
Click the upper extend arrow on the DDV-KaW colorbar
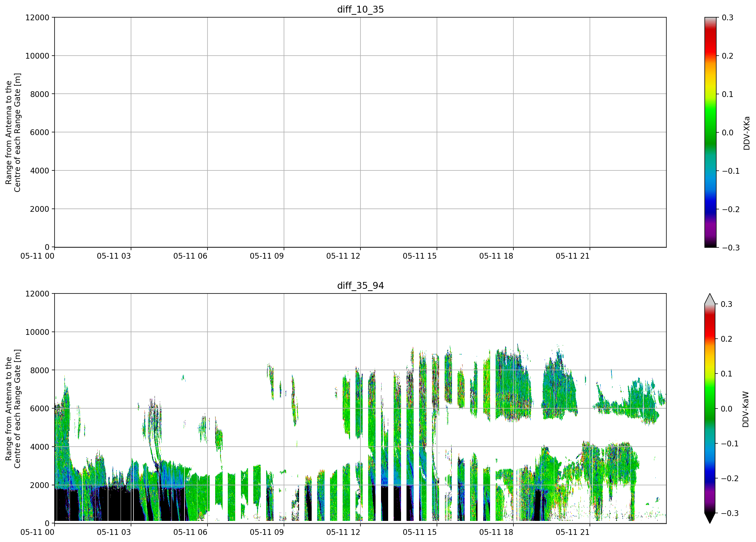click(x=710, y=299)
